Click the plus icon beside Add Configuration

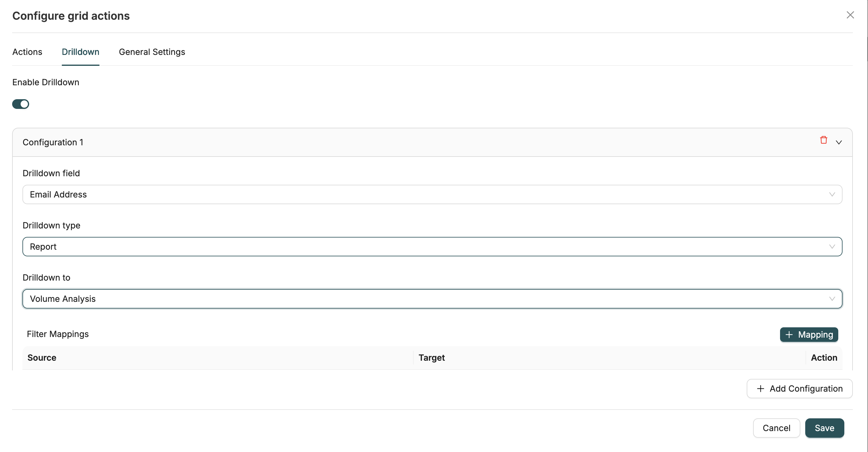click(x=761, y=388)
